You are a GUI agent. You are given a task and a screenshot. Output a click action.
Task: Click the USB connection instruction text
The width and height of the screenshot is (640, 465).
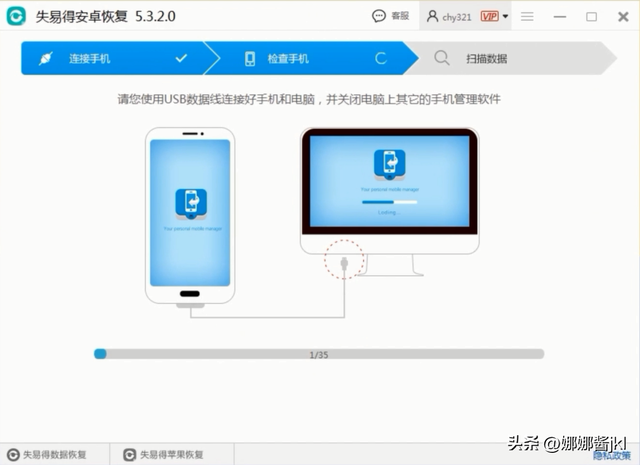[309, 99]
